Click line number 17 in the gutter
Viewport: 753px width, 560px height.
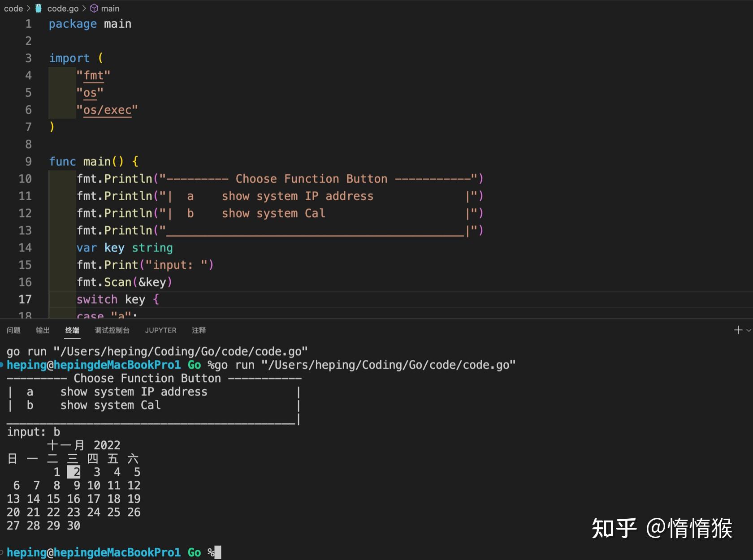click(x=25, y=299)
